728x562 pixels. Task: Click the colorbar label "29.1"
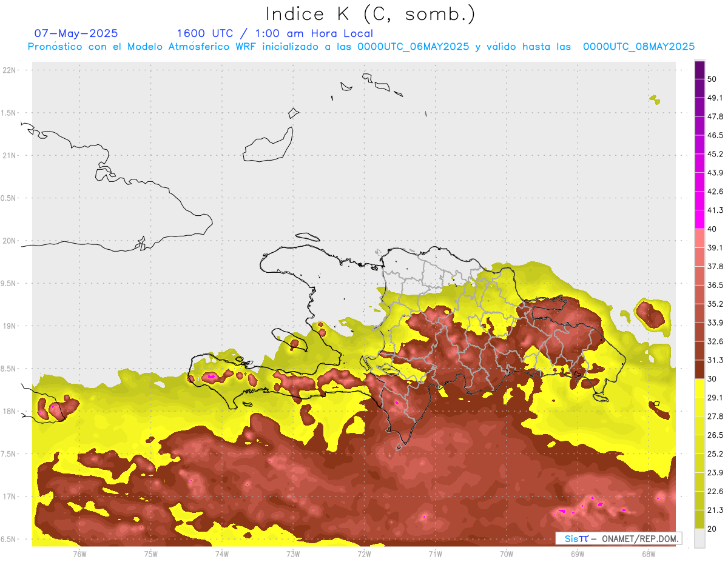[715, 397]
